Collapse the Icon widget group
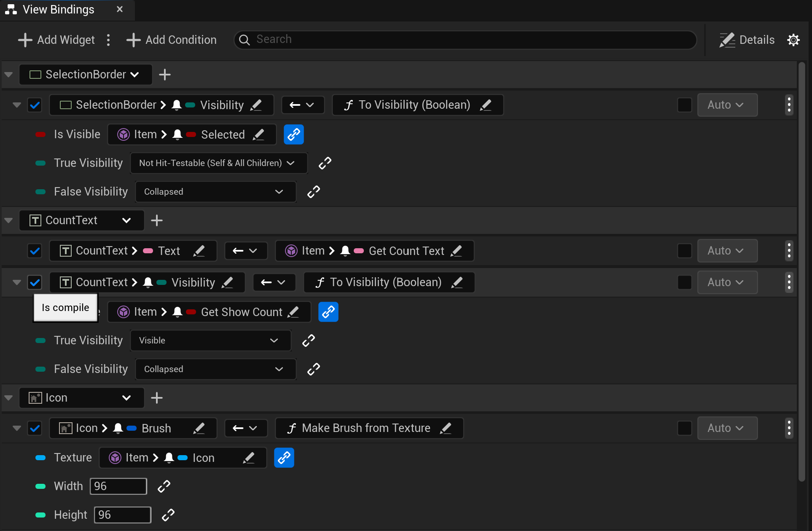This screenshot has height=531, width=812. pos(8,398)
